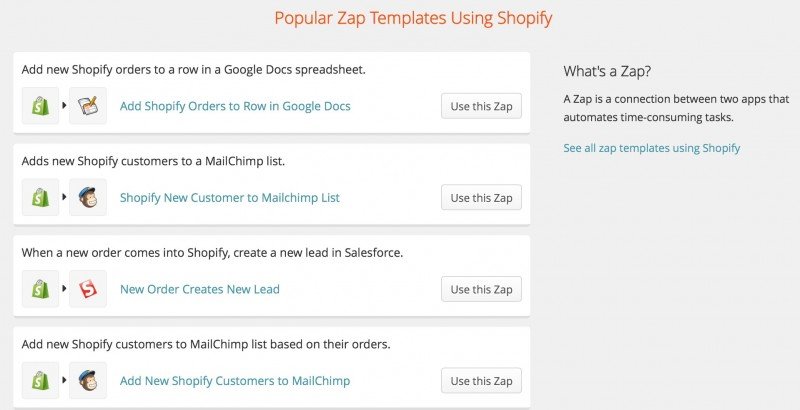The width and height of the screenshot is (800, 410).
Task: Use this Zap for Salesforce lead
Action: [481, 290]
